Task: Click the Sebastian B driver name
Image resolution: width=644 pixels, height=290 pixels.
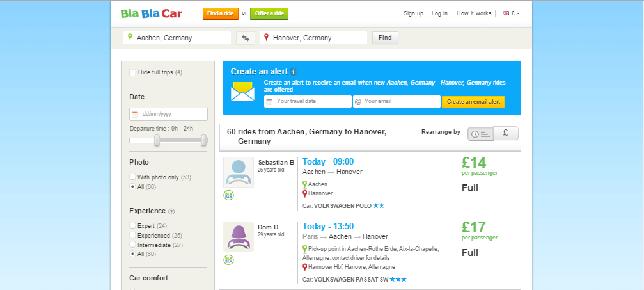Action: [276, 162]
